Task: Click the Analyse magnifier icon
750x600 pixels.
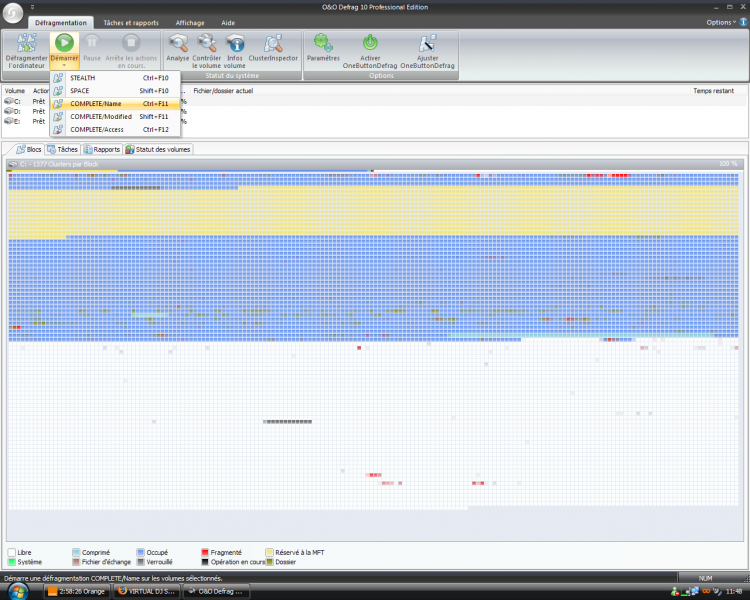Action: (x=178, y=44)
